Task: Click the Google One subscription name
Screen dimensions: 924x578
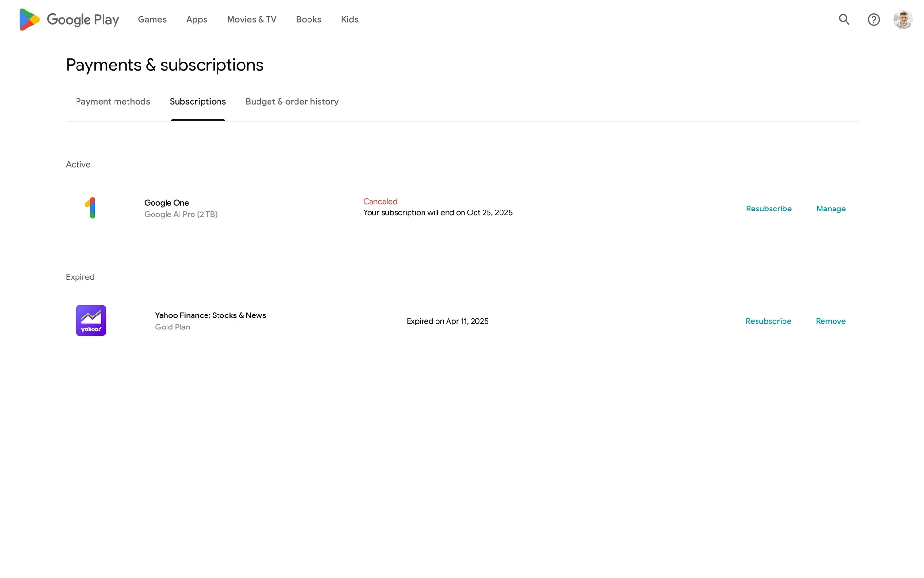Action: coord(167,203)
